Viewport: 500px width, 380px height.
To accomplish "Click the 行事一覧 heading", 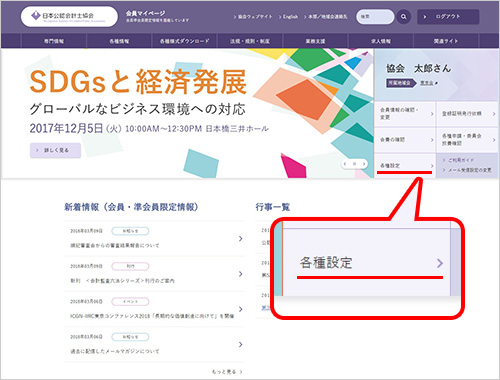I will 273,207.
